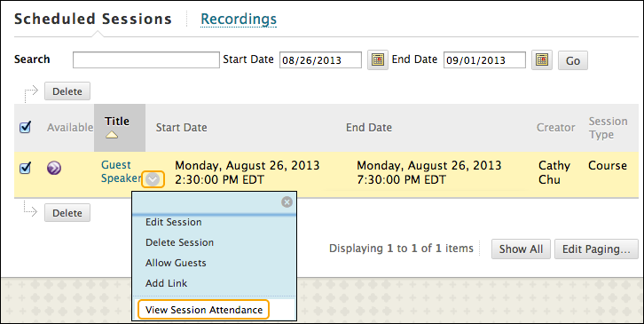
Task: Select Delete Session menu entry
Action: 179,242
